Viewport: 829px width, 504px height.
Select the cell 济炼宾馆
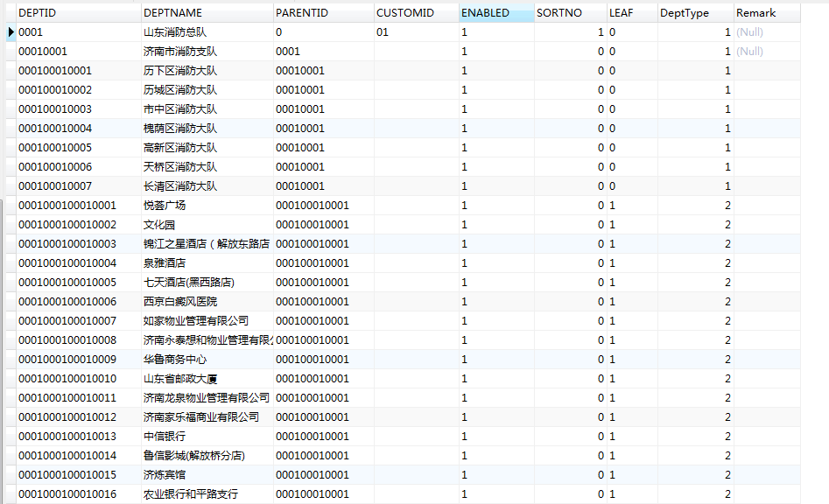(207, 475)
